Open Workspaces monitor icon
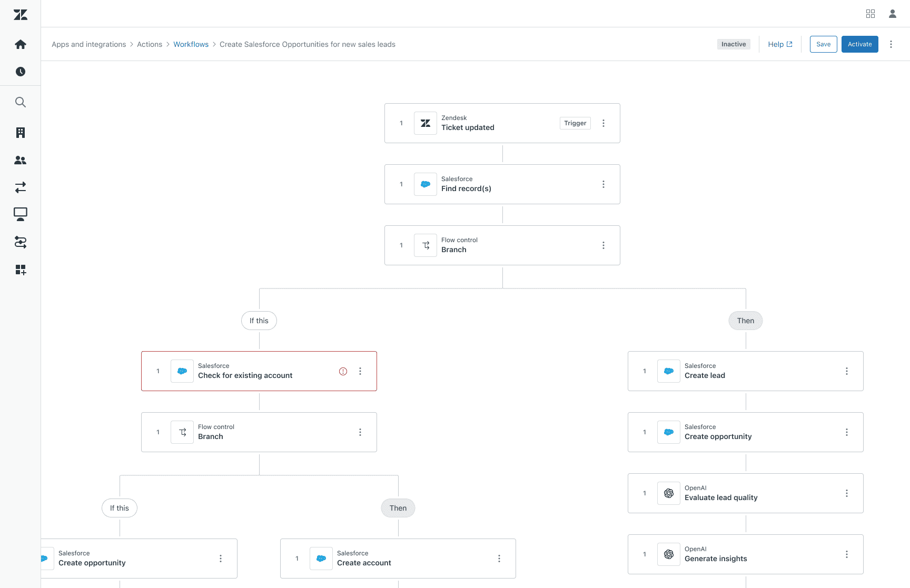Screen dimensions: 910x588 [21, 214]
